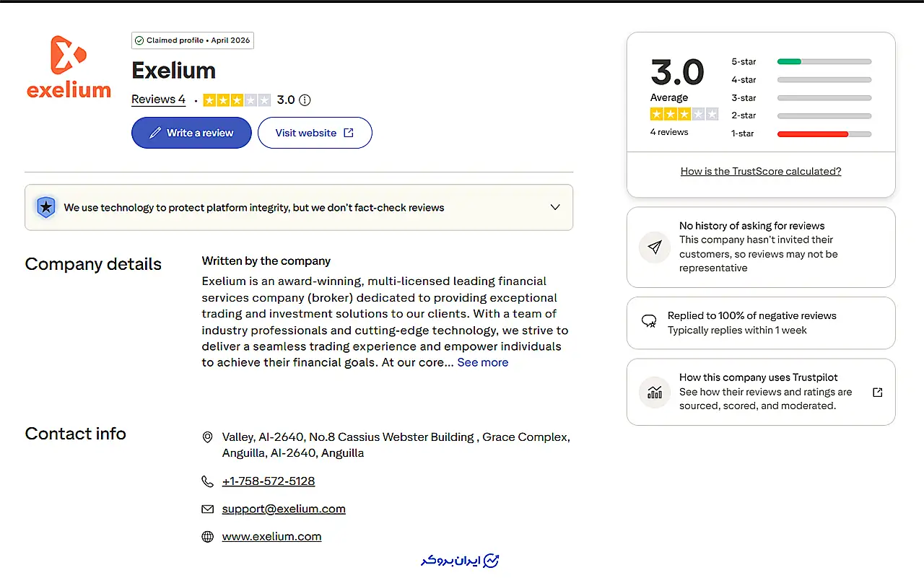Click the pencil icon in Write a review
Image resolution: width=924 pixels, height=578 pixels.
coord(154,133)
